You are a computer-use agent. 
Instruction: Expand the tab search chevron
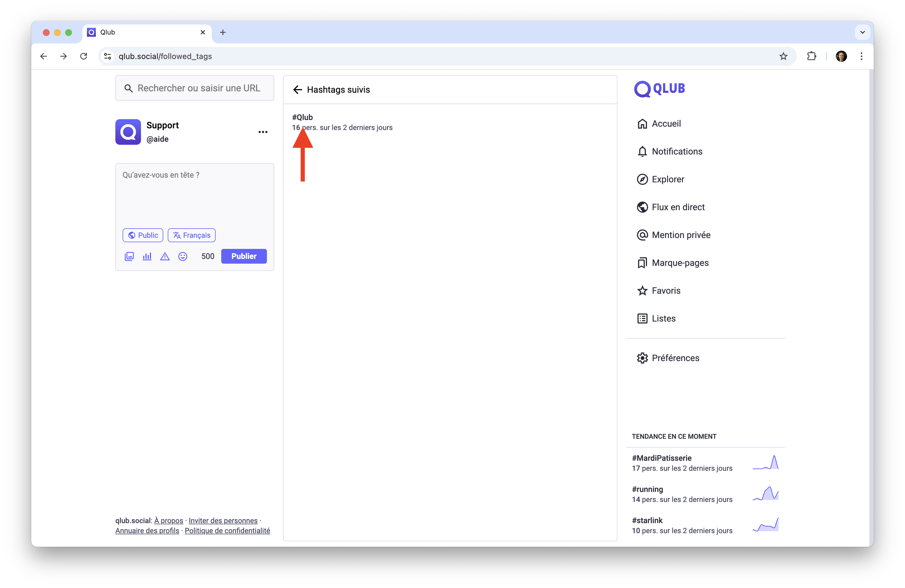862,32
